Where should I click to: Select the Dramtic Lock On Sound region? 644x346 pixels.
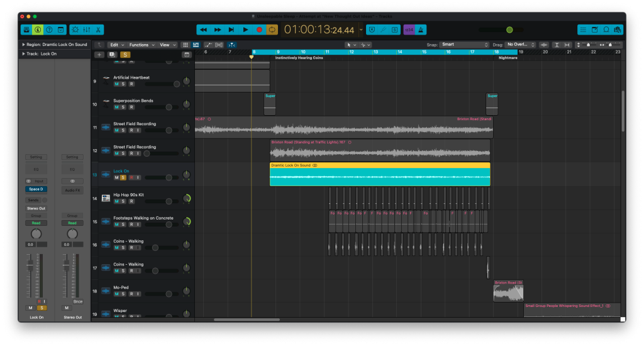pyautogui.click(x=380, y=175)
